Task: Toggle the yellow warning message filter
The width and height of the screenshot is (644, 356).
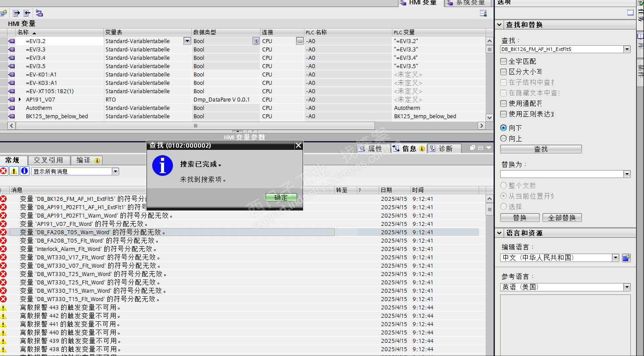Action: (14, 171)
